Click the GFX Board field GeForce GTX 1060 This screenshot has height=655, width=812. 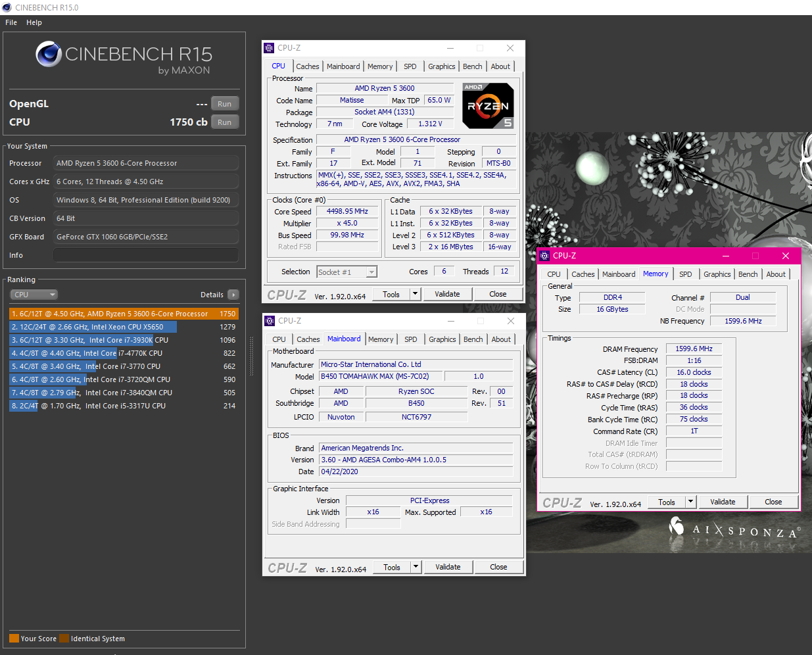tap(146, 237)
